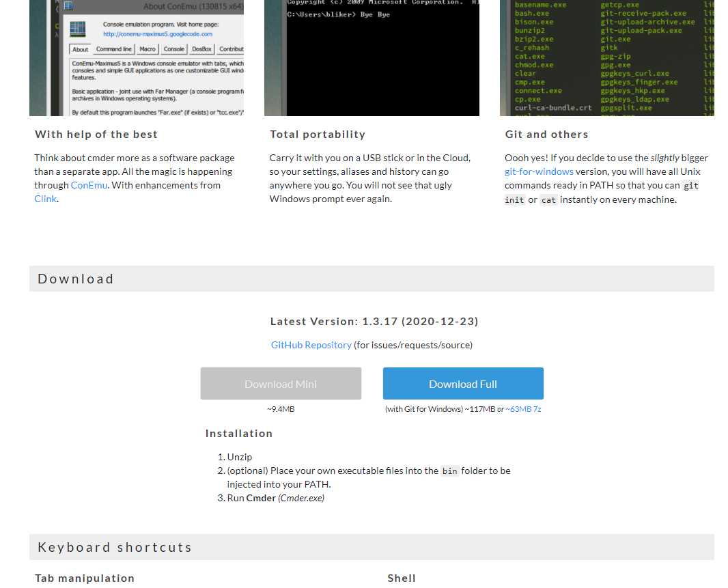728x588 pixels.
Task: Click the 'cat' inline code text
Action: tap(548, 200)
